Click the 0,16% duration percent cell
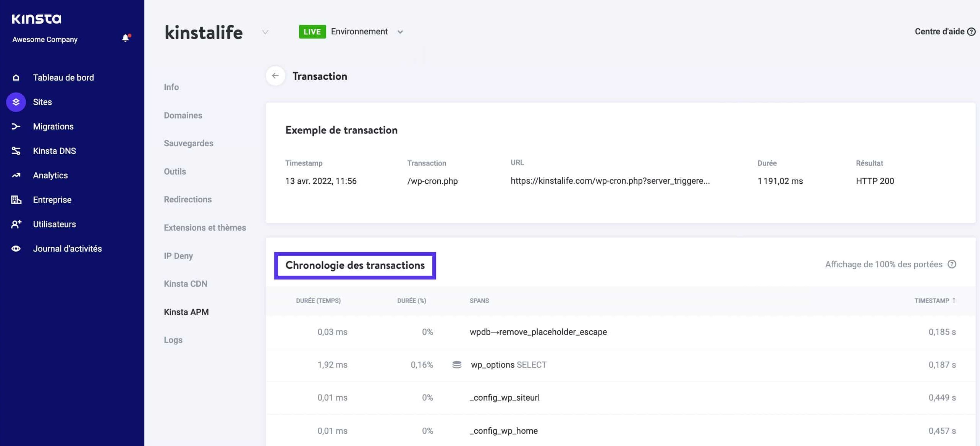980x446 pixels. (x=422, y=365)
